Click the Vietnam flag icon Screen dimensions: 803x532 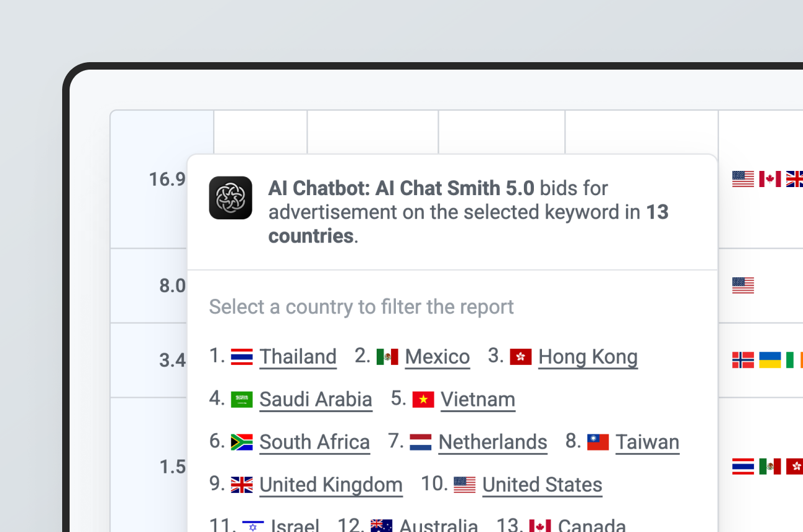423,400
